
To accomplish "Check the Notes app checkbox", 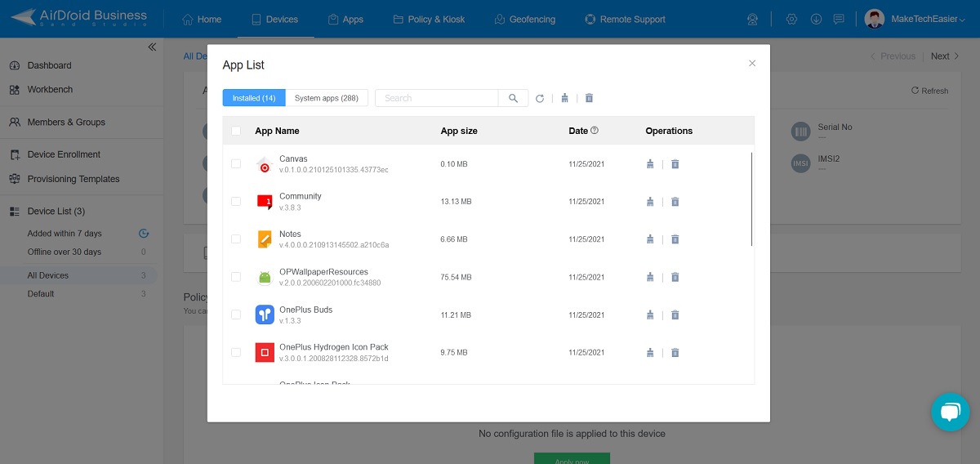I will click(236, 239).
